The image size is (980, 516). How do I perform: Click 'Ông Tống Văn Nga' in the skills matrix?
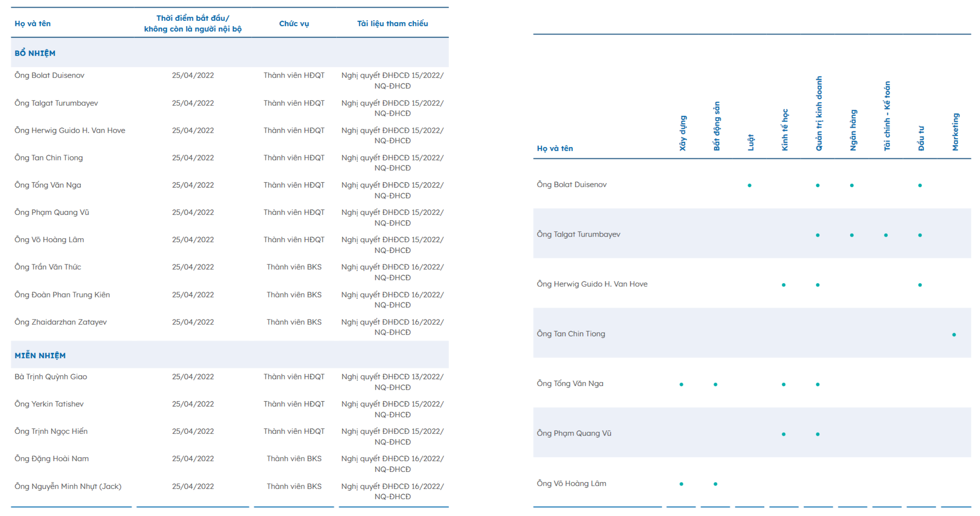tap(570, 384)
